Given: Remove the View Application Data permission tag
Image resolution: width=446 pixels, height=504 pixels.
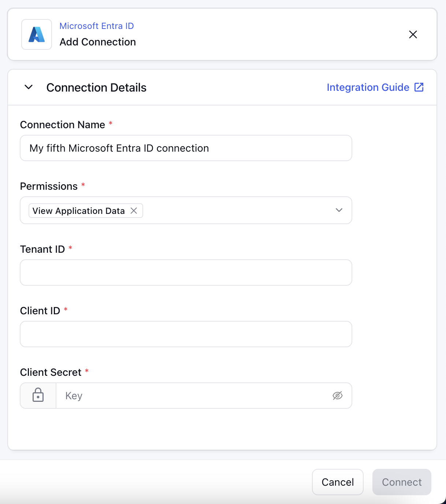Looking at the screenshot, I should (x=134, y=211).
